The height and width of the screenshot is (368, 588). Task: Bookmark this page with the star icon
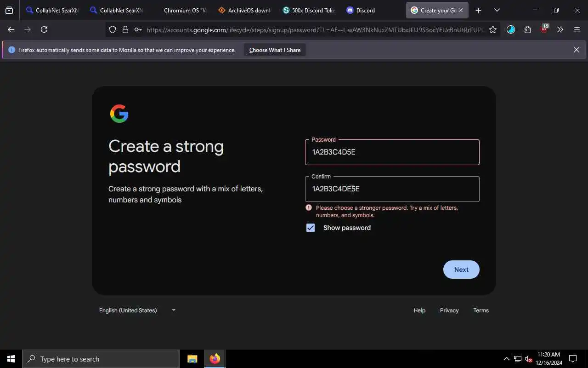(x=493, y=29)
